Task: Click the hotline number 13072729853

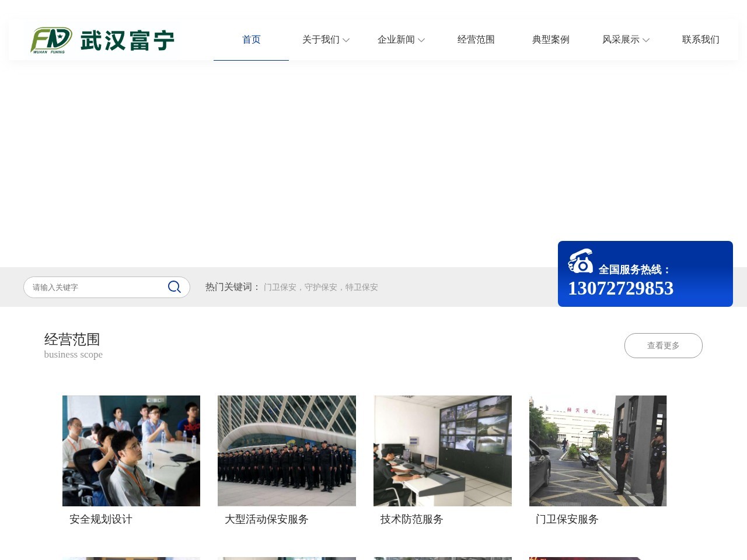Action: tap(621, 288)
